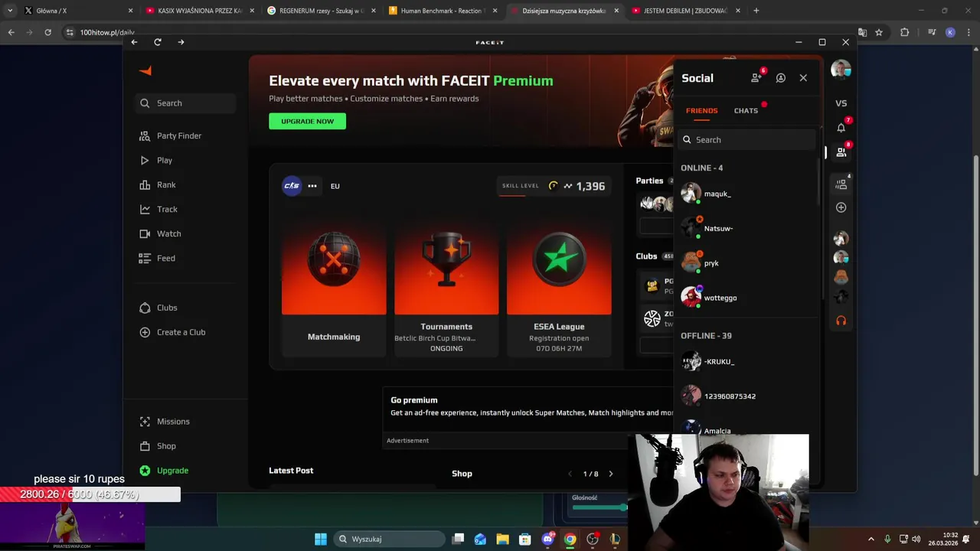Click the EU region label

click(x=335, y=186)
